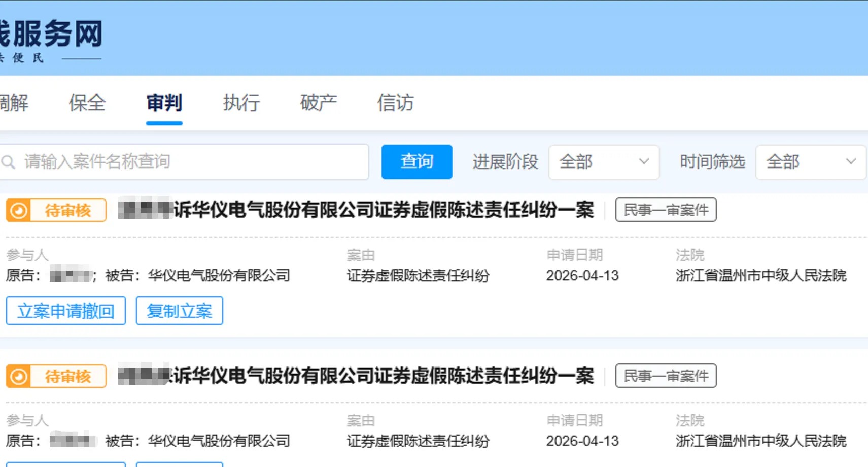The height and width of the screenshot is (467, 868).
Task: Click first case's application date 2026-04-13
Action: coord(582,276)
